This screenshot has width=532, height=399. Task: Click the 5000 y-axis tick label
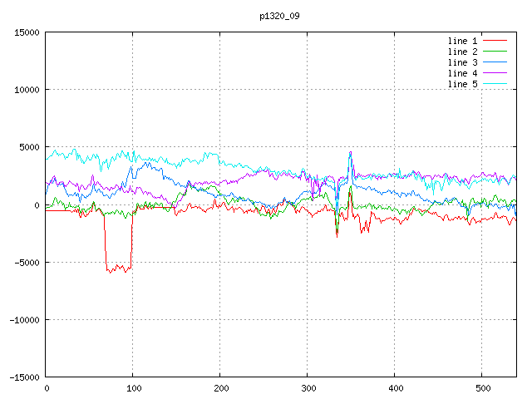29,147
